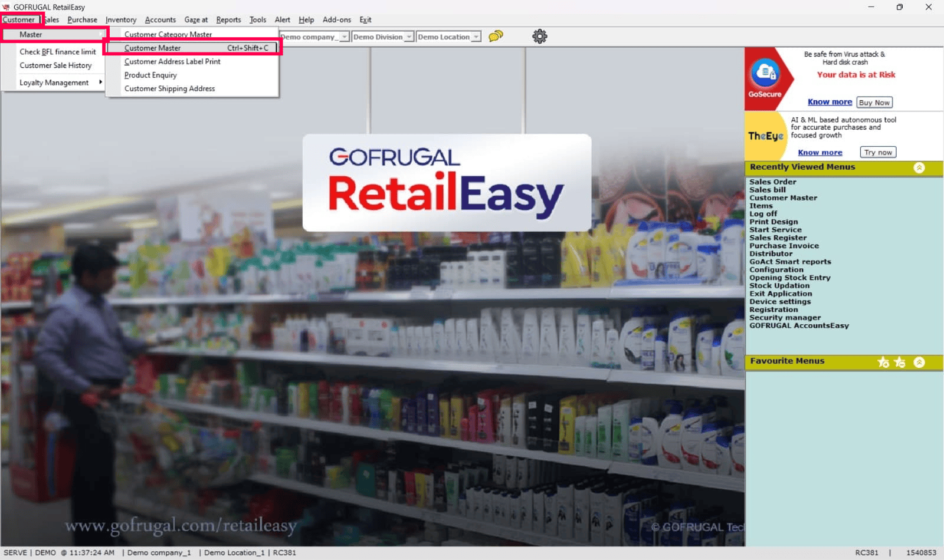Screen dimensions: 944x560
Task: Collapse the Favourite Menus panel
Action: point(919,362)
